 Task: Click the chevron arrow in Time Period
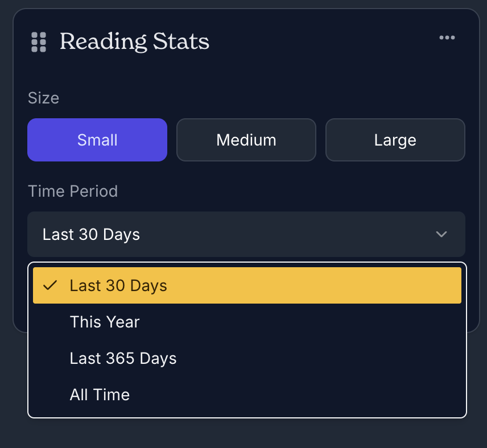[x=441, y=234]
